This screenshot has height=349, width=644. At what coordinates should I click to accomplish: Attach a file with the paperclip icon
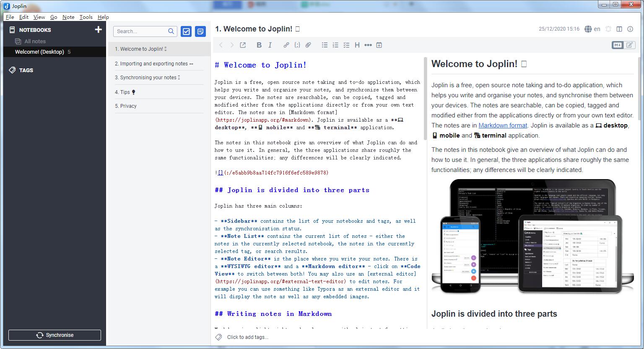click(x=308, y=45)
